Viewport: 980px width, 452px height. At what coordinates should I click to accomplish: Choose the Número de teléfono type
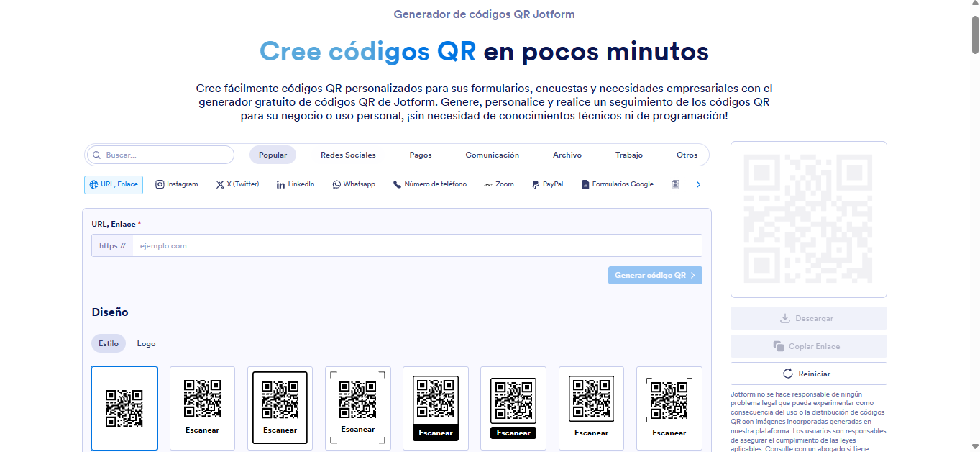click(x=430, y=184)
